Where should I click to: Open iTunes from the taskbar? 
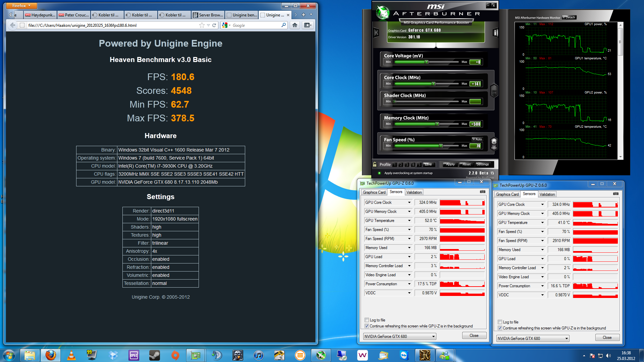pyautogui.click(x=258, y=355)
